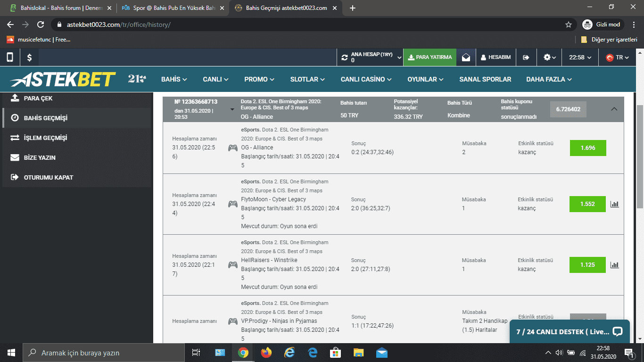
Task: Click Windows Start button
Action: click(x=11, y=353)
